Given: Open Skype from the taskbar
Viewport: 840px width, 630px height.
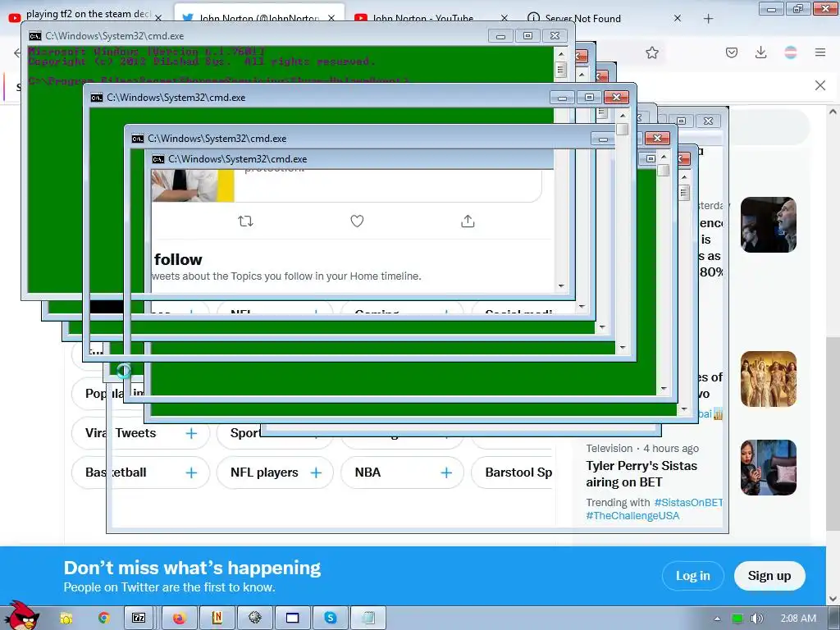Looking at the screenshot, I should (331, 618).
